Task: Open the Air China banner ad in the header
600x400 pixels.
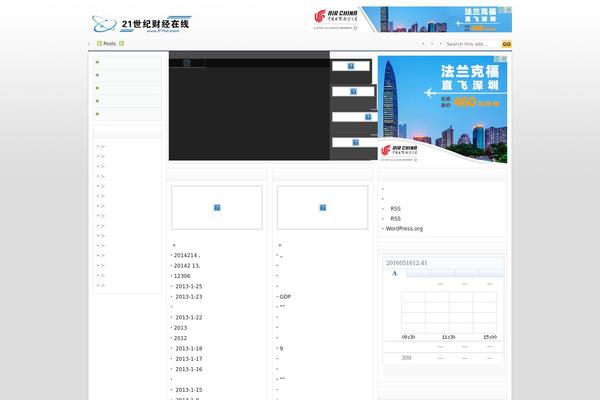Action: (412, 20)
